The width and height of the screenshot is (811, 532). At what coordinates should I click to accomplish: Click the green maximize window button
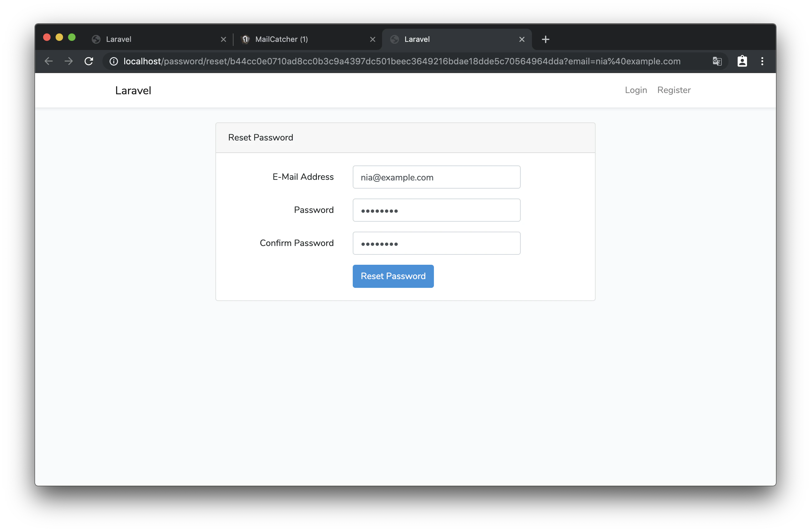[72, 37]
